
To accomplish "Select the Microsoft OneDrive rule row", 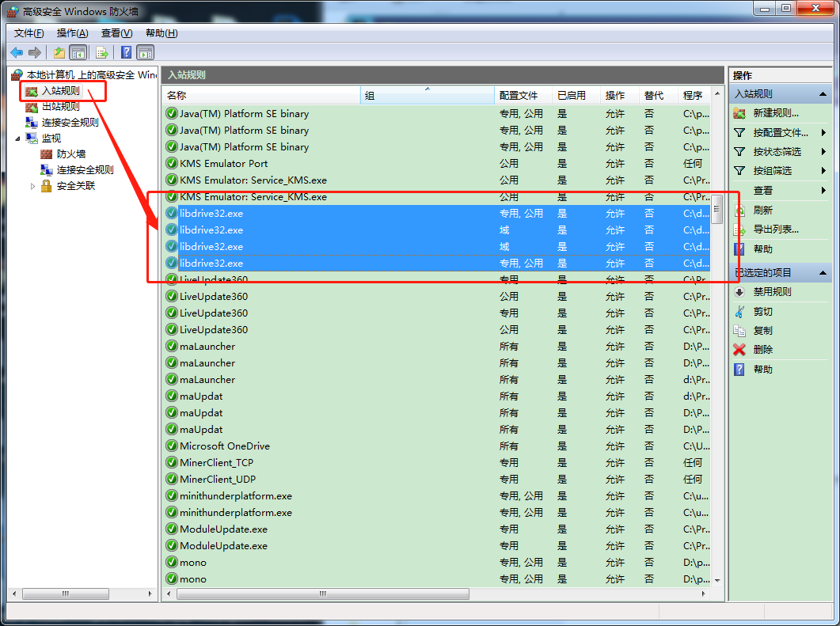I will point(437,446).
